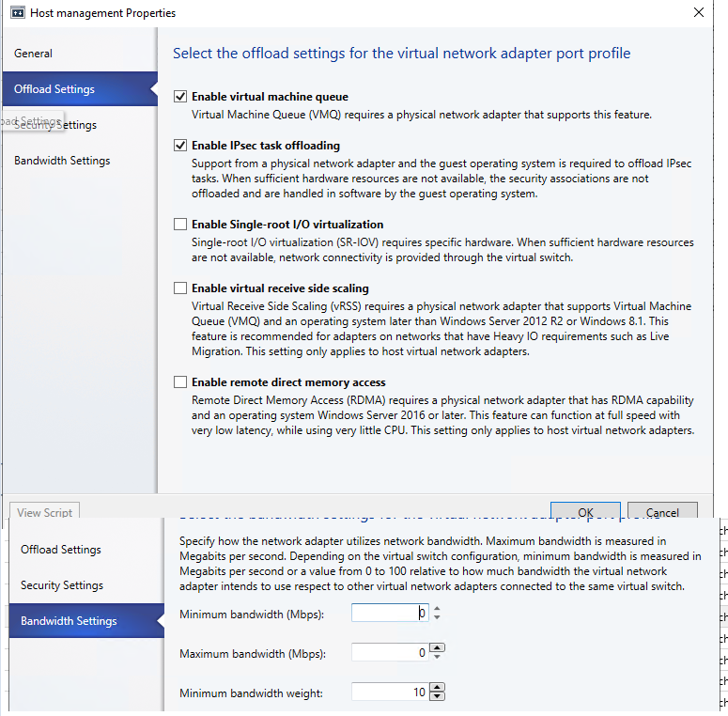728x716 pixels.
Task: Confirm with the OK button
Action: click(585, 511)
